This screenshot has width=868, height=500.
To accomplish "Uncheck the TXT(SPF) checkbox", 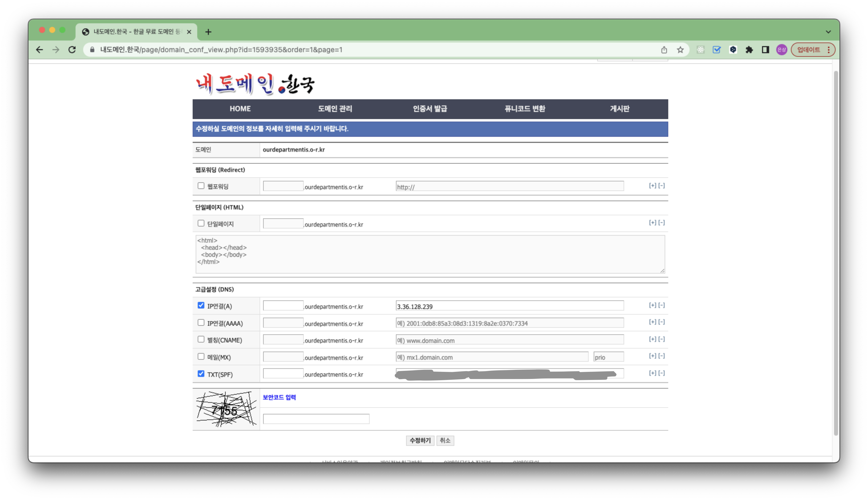I will [201, 374].
